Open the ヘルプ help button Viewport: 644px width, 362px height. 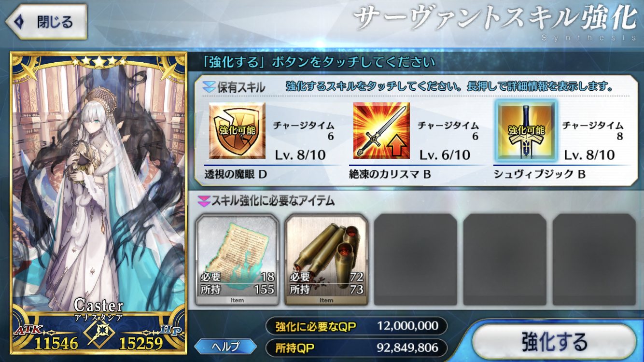coord(225,346)
